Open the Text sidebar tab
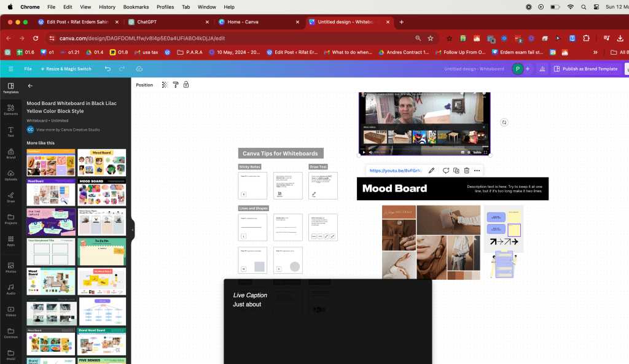Viewport: 629px width, 364px height. pyautogui.click(x=11, y=132)
